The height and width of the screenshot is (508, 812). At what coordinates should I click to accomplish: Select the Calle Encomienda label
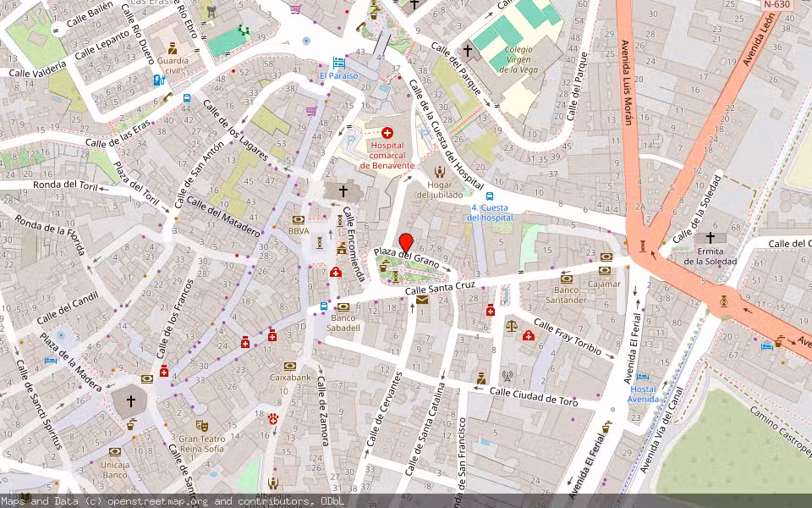click(x=354, y=244)
